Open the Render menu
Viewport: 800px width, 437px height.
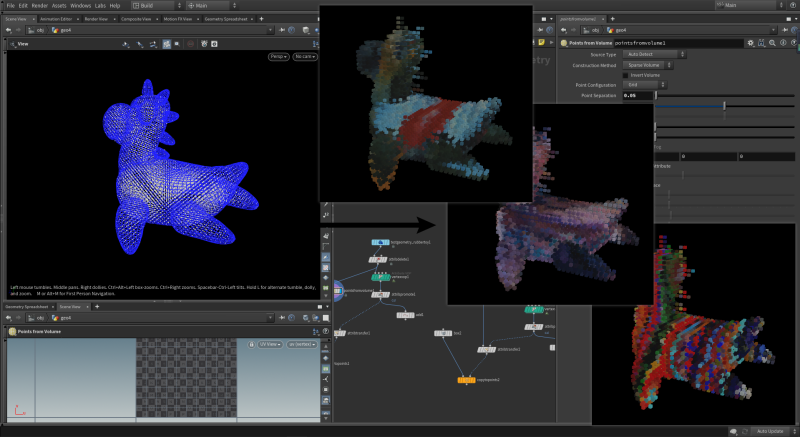[x=38, y=6]
